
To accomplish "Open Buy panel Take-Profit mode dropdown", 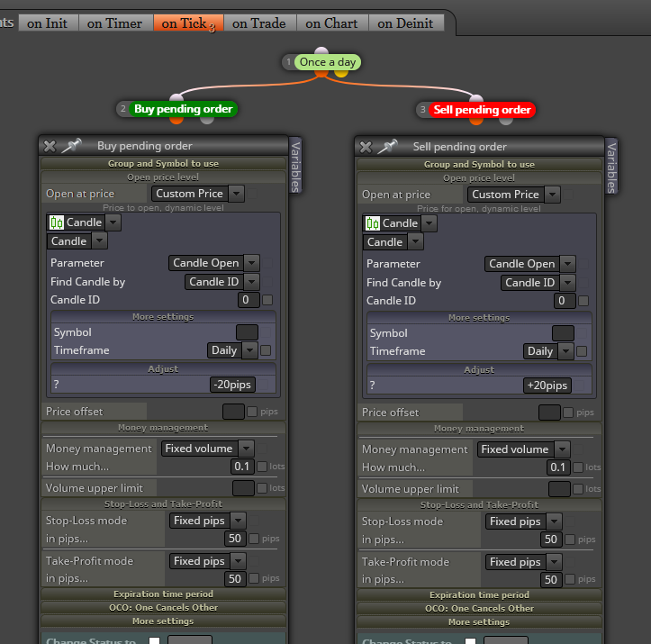I will [207, 561].
